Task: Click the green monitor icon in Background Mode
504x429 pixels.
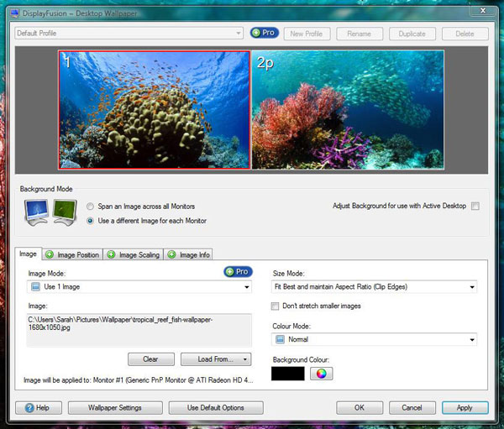Action: tap(65, 212)
